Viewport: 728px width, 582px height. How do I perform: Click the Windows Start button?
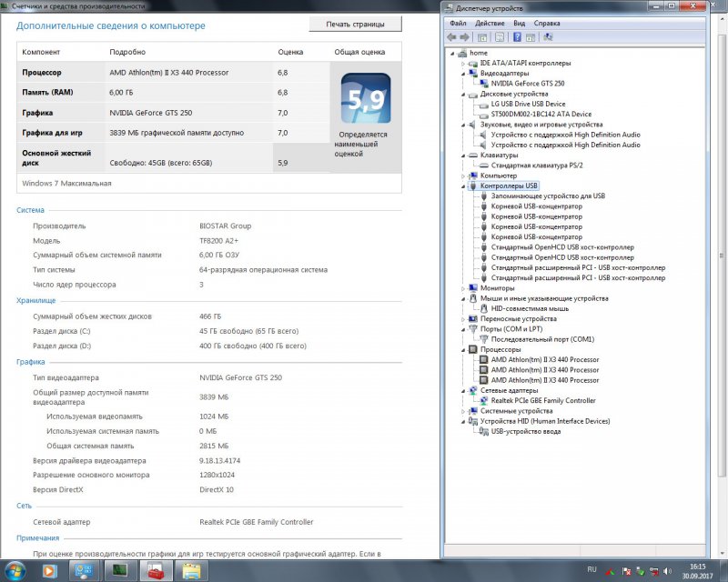(x=10, y=571)
